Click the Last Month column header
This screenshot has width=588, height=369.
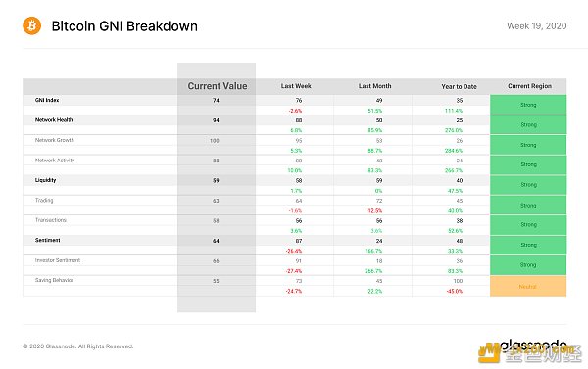click(x=374, y=86)
